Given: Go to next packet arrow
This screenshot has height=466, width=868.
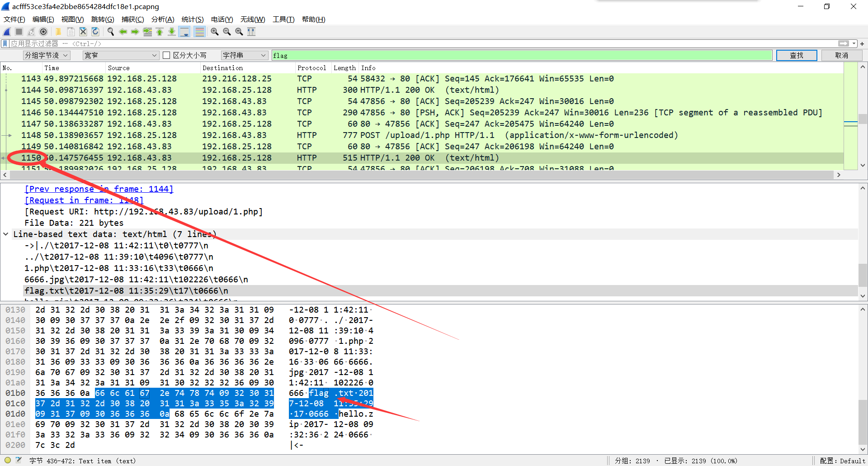Looking at the screenshot, I should (x=135, y=32).
